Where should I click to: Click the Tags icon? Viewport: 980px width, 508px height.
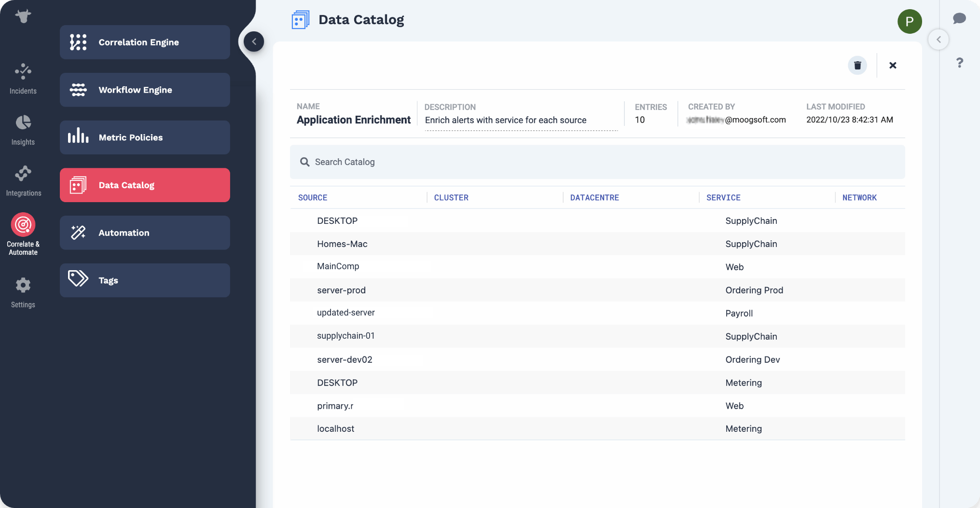coord(78,278)
